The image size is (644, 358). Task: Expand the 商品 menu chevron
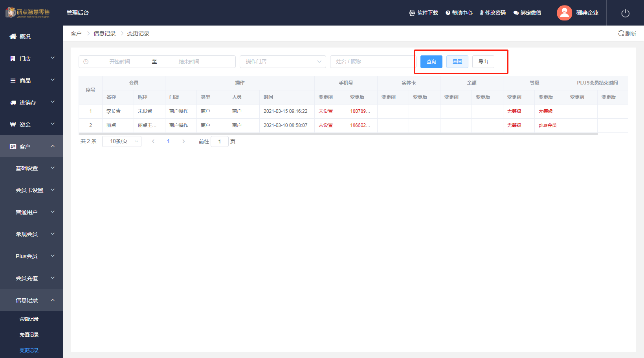[53, 80]
